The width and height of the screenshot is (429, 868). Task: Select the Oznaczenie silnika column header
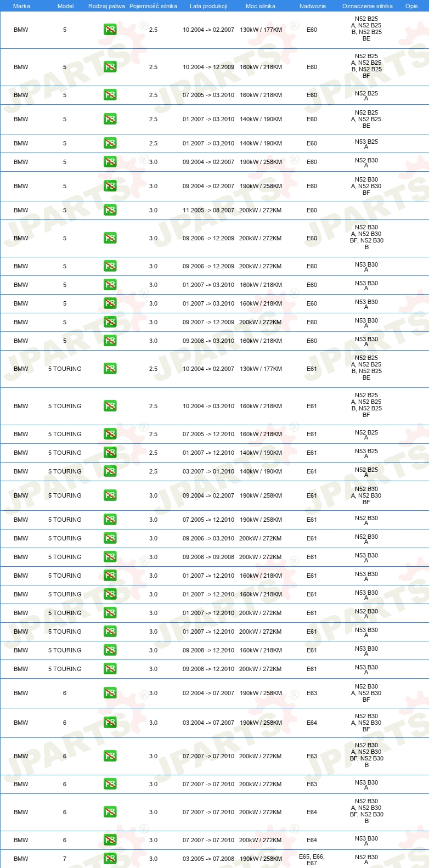(x=368, y=6)
